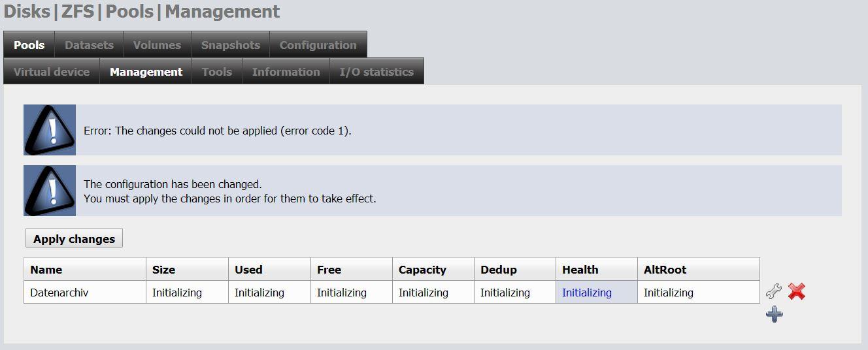Image resolution: width=868 pixels, height=350 pixels.
Task: Go to the Snapshots tab
Action: click(x=230, y=45)
